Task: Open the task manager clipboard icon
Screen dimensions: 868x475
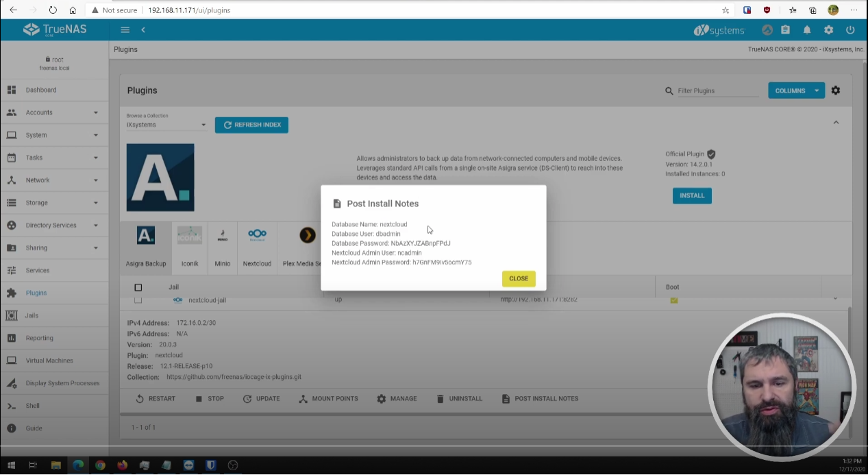Action: (786, 30)
